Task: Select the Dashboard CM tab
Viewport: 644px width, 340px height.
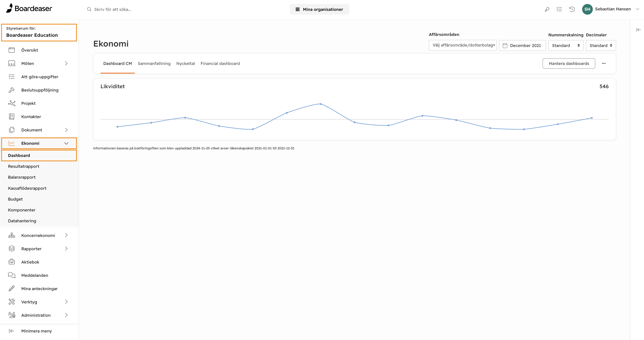Action: pos(118,63)
